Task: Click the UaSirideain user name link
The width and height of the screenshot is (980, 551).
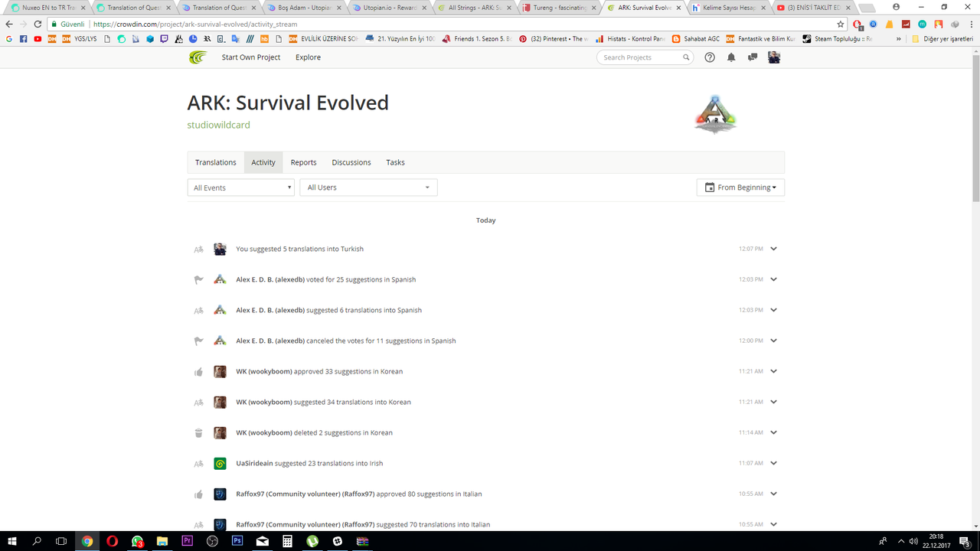Action: 254,463
